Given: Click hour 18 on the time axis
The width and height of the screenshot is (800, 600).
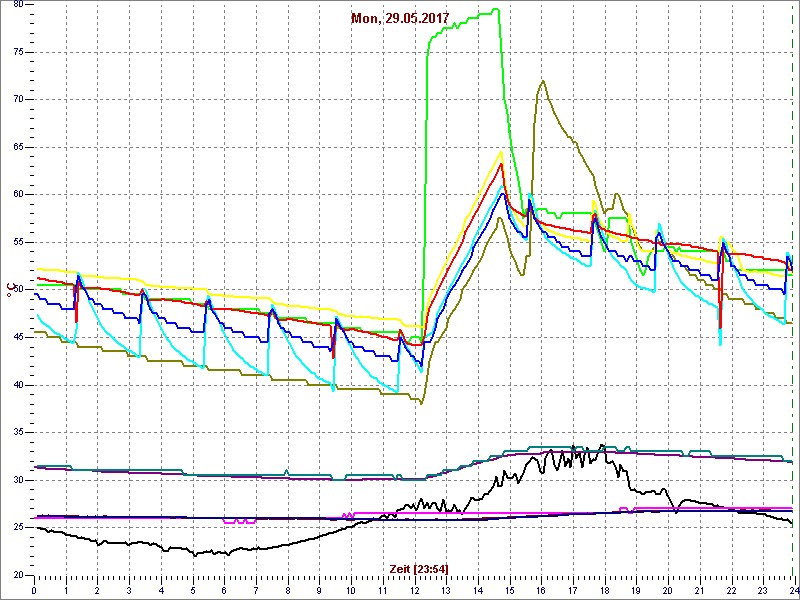Looking at the screenshot, I should click(604, 591).
